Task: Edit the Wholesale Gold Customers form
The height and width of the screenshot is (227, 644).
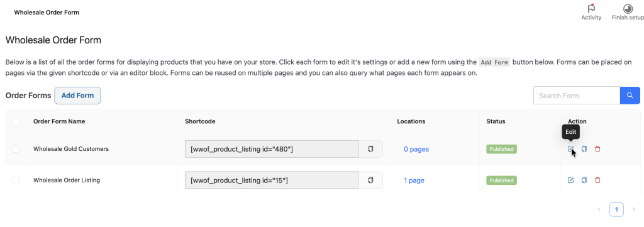Action: [x=570, y=149]
